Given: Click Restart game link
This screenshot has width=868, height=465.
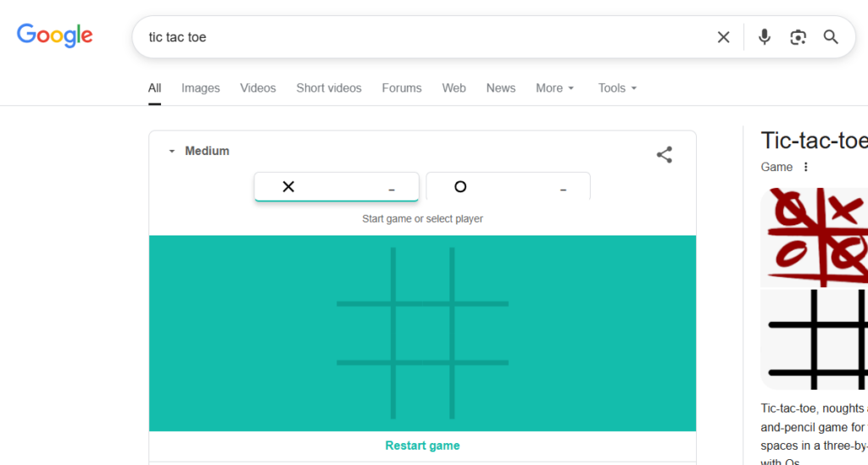Looking at the screenshot, I should tap(422, 446).
